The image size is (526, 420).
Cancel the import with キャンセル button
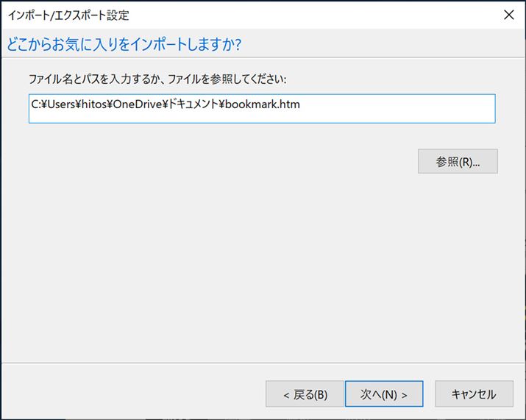(x=474, y=394)
